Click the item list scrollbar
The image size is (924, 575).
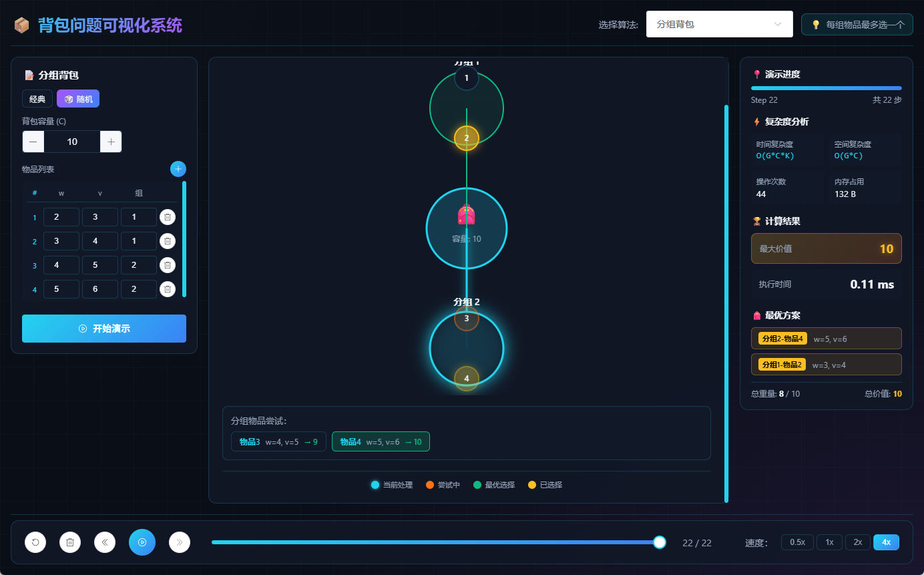click(x=184, y=238)
